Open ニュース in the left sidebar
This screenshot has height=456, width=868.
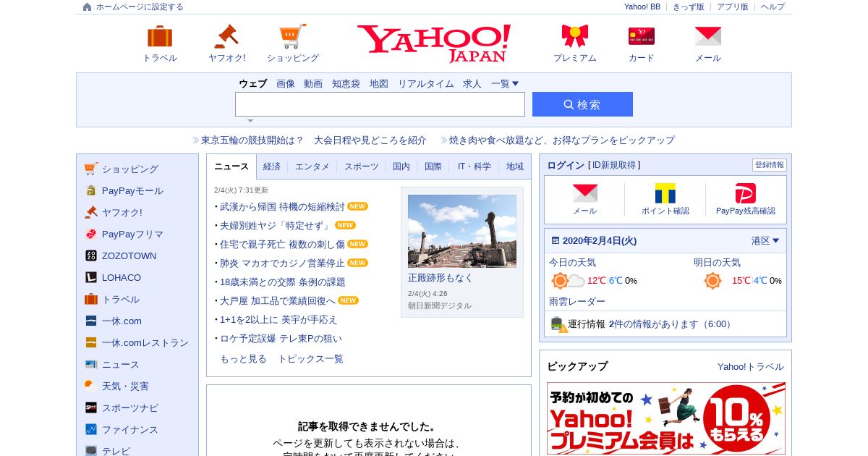[121, 364]
